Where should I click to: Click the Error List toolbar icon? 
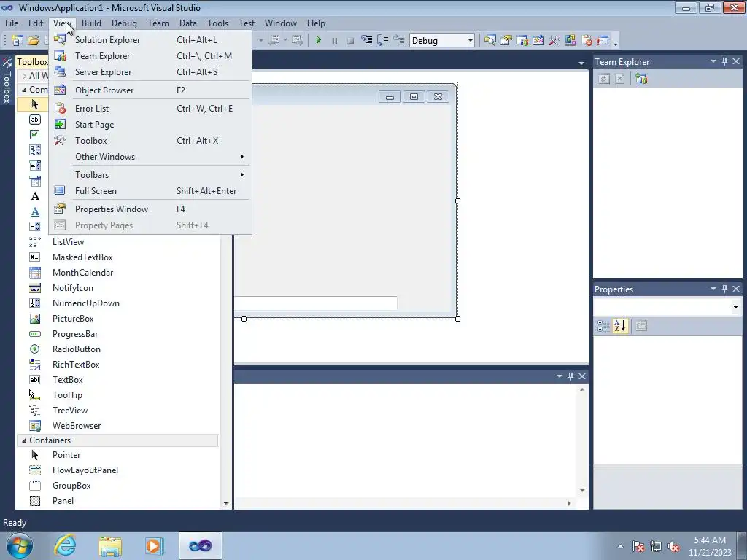(587, 41)
